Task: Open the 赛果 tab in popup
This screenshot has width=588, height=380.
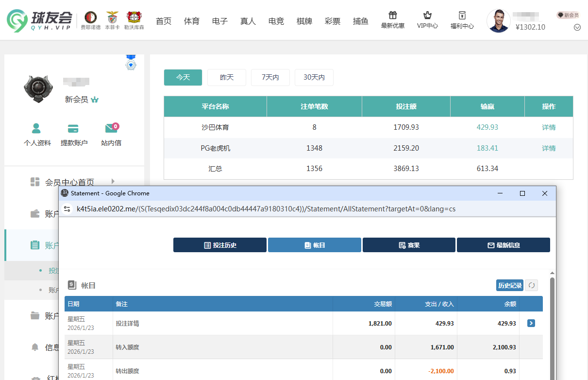Action: (408, 245)
